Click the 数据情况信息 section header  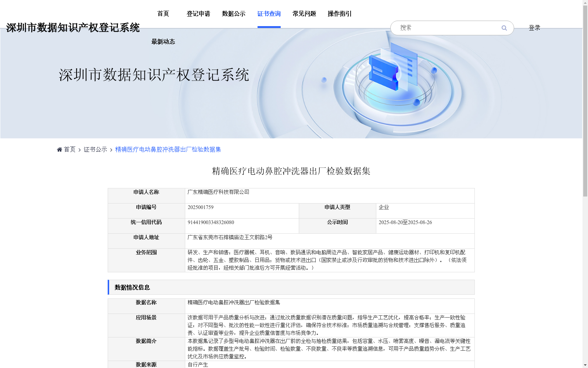(291, 287)
